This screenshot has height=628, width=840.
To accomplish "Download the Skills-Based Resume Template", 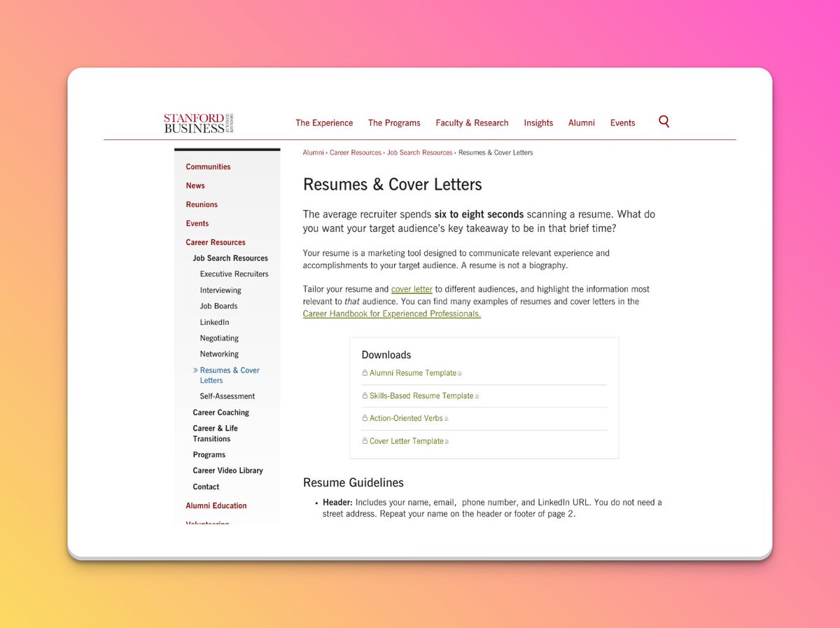I will coord(420,395).
